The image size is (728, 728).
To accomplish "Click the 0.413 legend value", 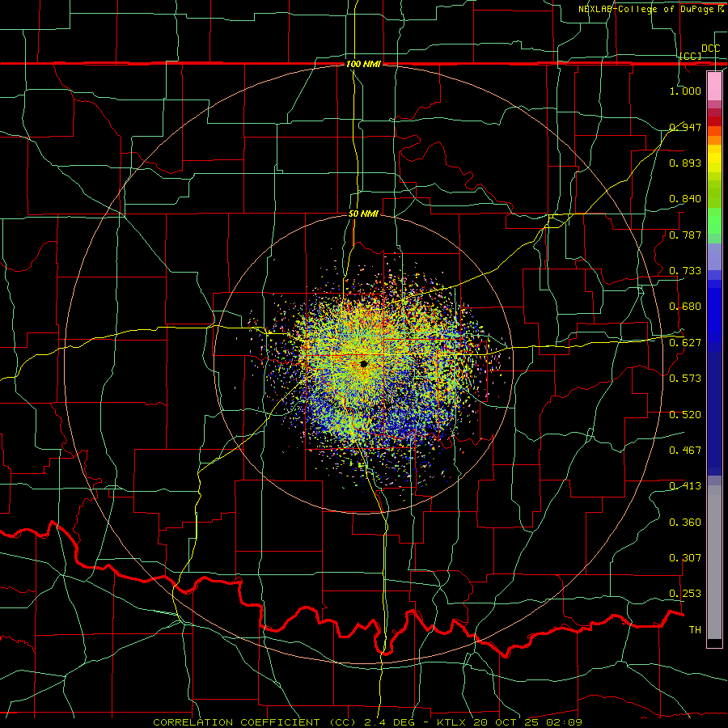I will 685,485.
